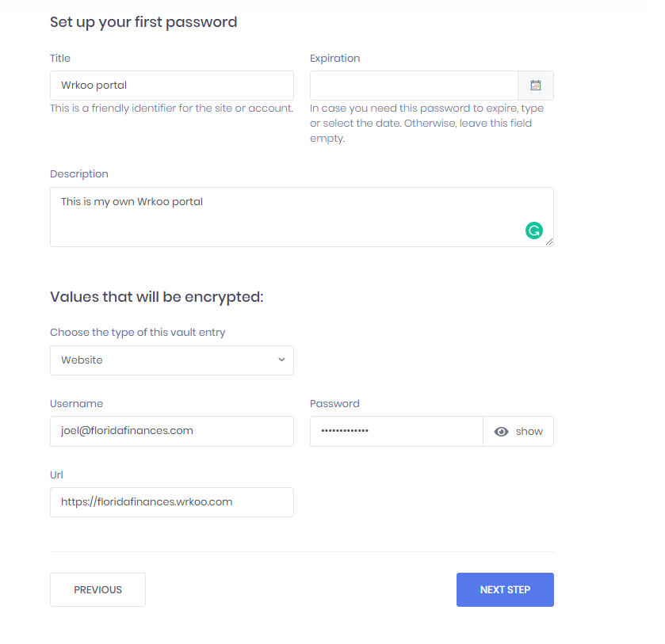Click the 'Url' field label

coord(56,474)
